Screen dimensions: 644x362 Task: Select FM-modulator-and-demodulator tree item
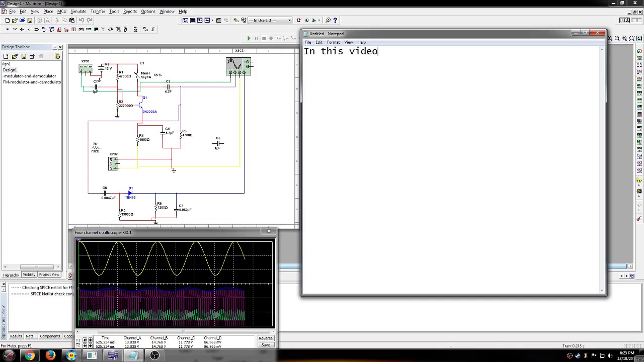[32, 82]
